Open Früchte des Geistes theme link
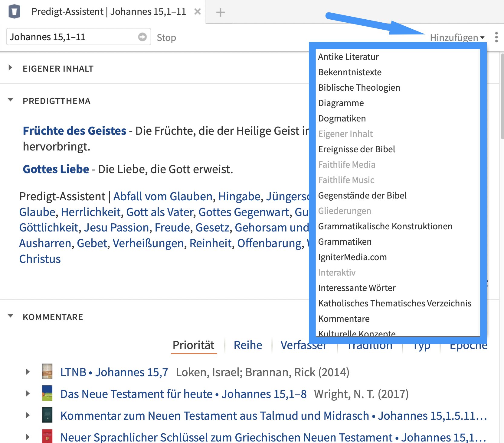This screenshot has width=504, height=443. [74, 131]
